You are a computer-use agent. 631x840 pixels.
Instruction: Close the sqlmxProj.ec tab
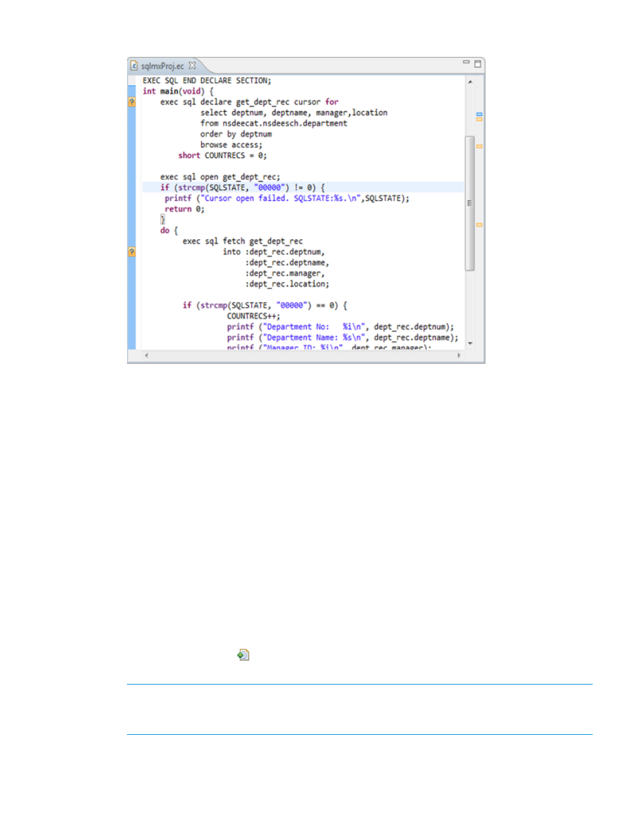(192, 65)
